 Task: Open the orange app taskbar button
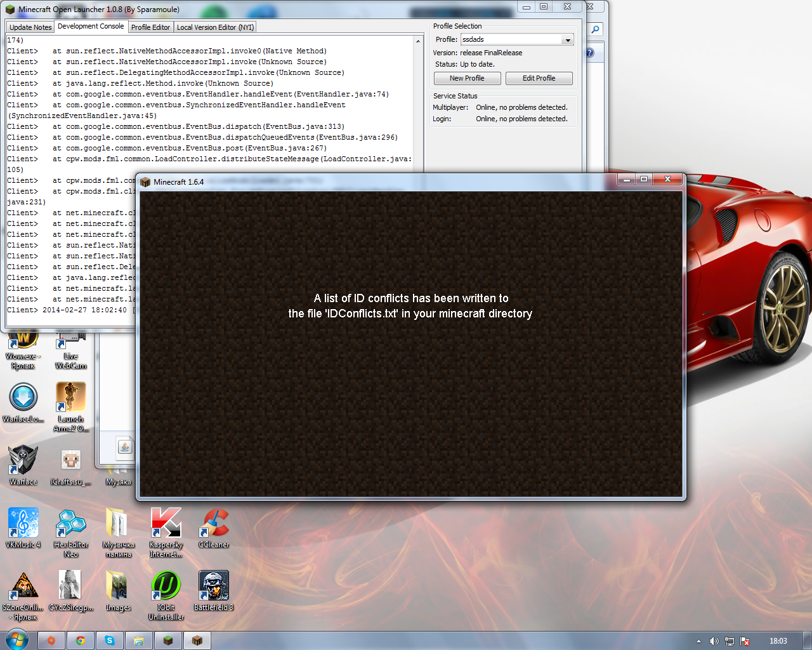tap(51, 640)
